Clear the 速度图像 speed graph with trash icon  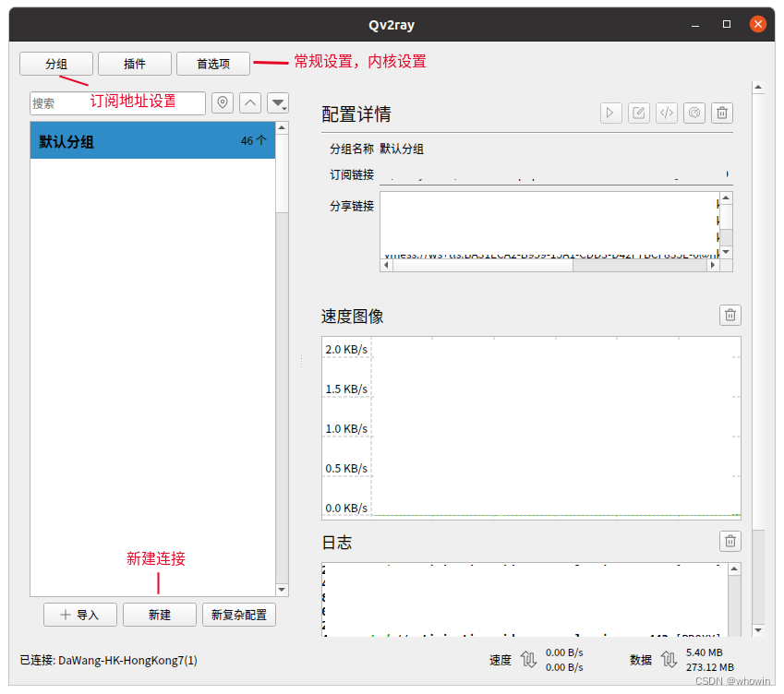pos(730,316)
